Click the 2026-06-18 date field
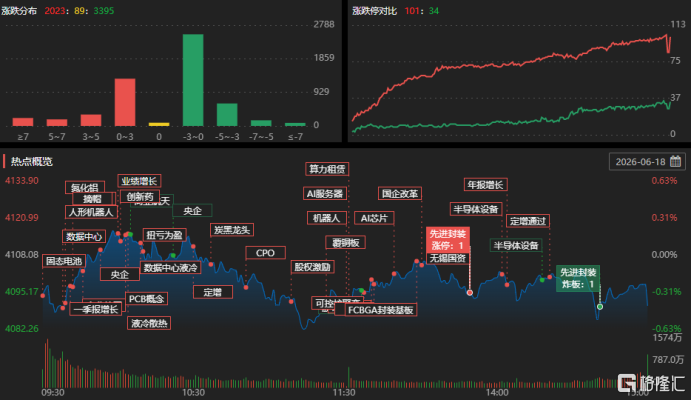This screenshot has height=400, width=692. (647, 162)
